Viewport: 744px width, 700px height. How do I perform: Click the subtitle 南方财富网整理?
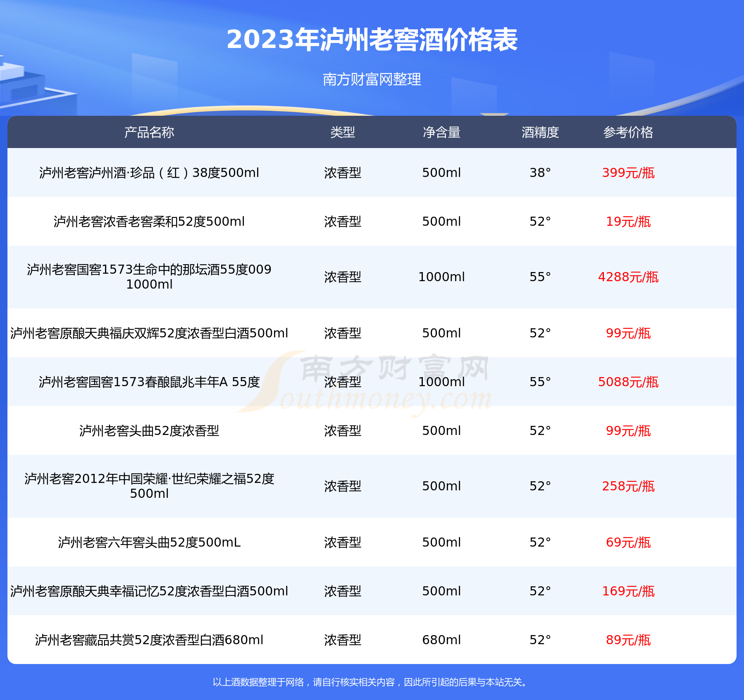[x=372, y=79]
